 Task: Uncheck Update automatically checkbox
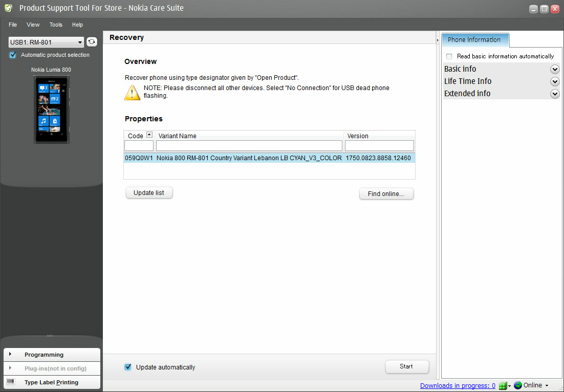[x=128, y=367]
